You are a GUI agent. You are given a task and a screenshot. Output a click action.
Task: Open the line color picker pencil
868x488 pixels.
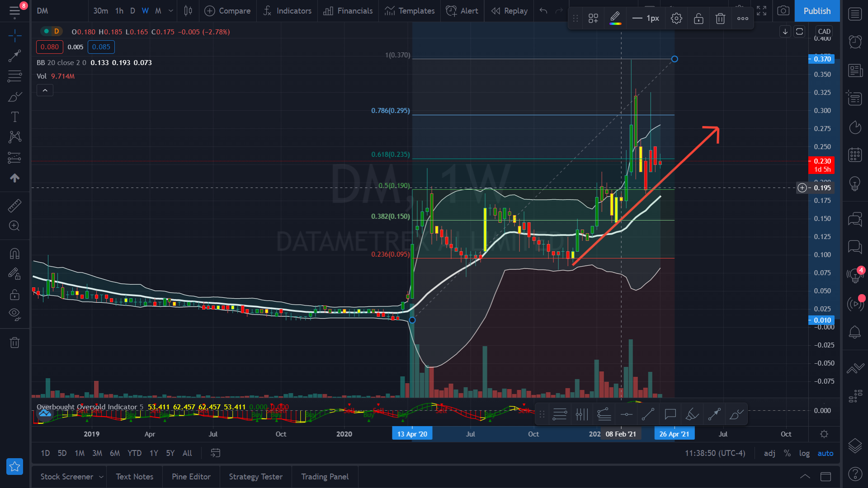point(615,18)
